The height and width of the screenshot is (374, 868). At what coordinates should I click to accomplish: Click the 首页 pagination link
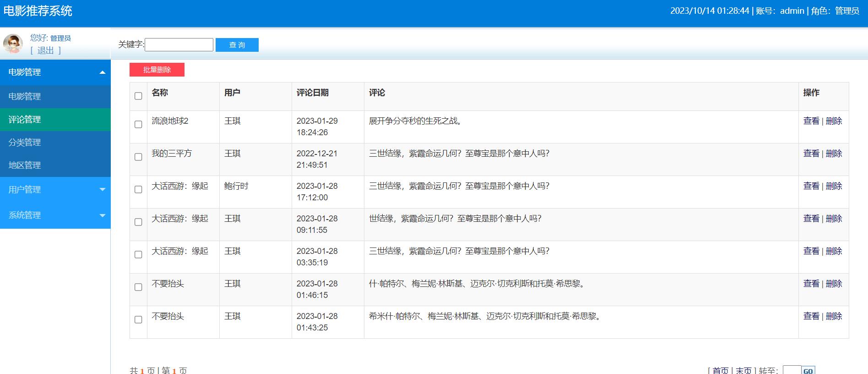point(721,370)
